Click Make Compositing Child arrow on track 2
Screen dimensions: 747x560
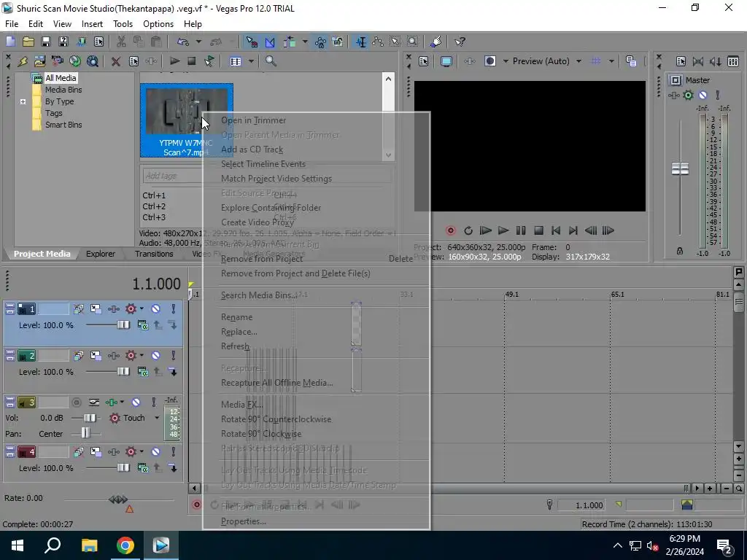pyautogui.click(x=173, y=372)
